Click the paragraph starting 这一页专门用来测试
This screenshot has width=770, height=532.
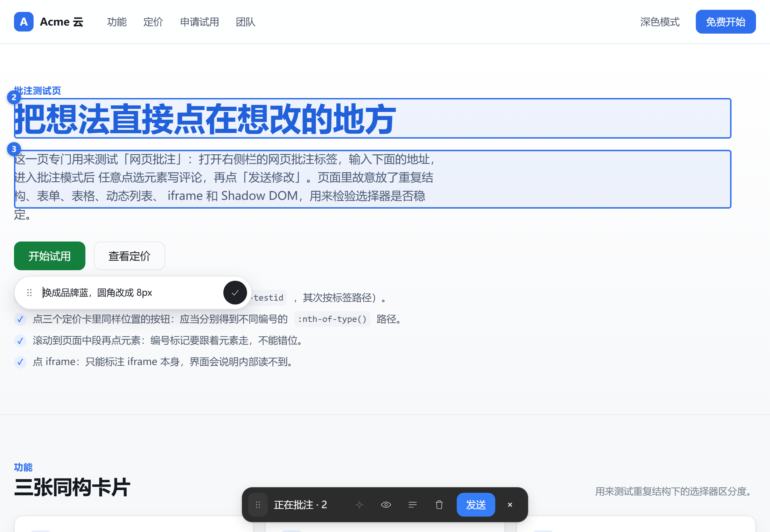click(224, 187)
